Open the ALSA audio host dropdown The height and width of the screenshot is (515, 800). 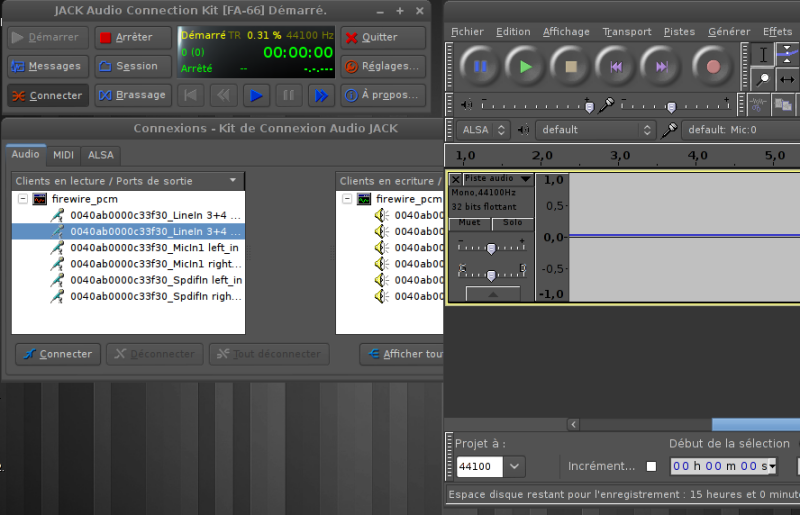pos(482,130)
